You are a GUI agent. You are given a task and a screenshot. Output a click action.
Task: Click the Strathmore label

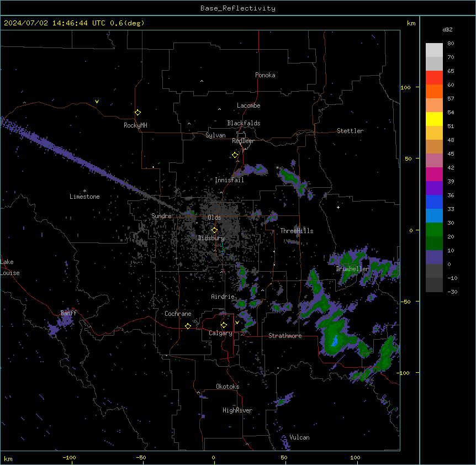click(285, 336)
